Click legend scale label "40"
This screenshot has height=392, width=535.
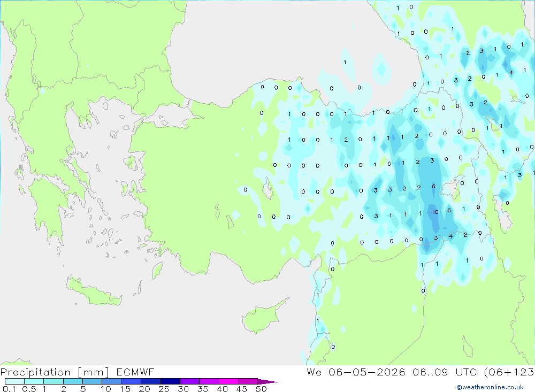(x=222, y=389)
